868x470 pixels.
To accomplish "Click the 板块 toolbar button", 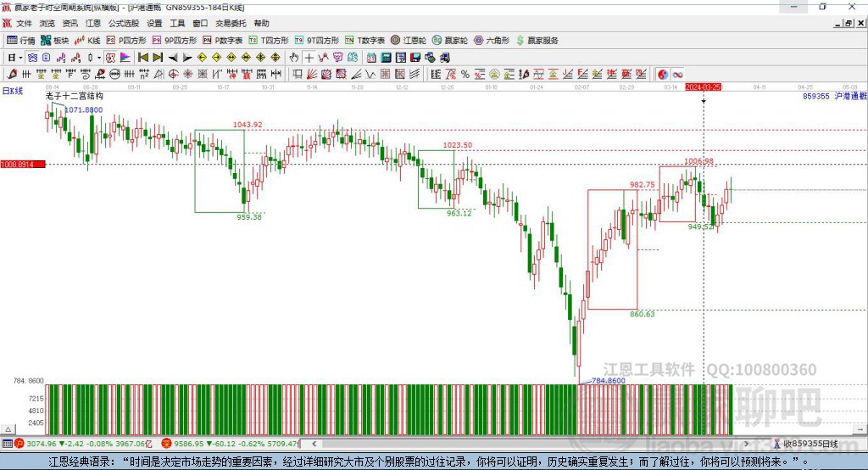I will (55, 41).
